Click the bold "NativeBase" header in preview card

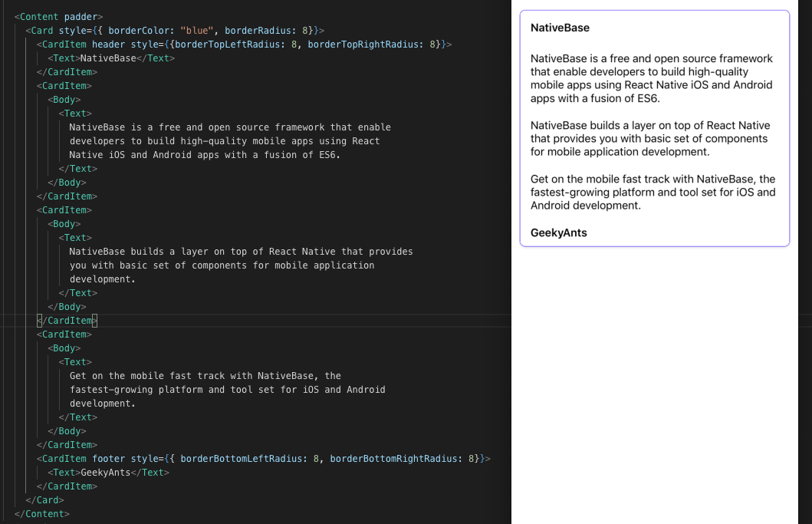pos(560,28)
